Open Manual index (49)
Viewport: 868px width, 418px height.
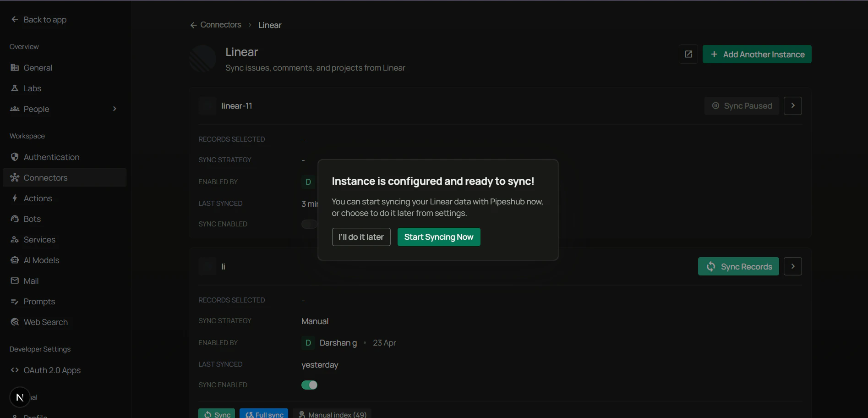(332, 414)
